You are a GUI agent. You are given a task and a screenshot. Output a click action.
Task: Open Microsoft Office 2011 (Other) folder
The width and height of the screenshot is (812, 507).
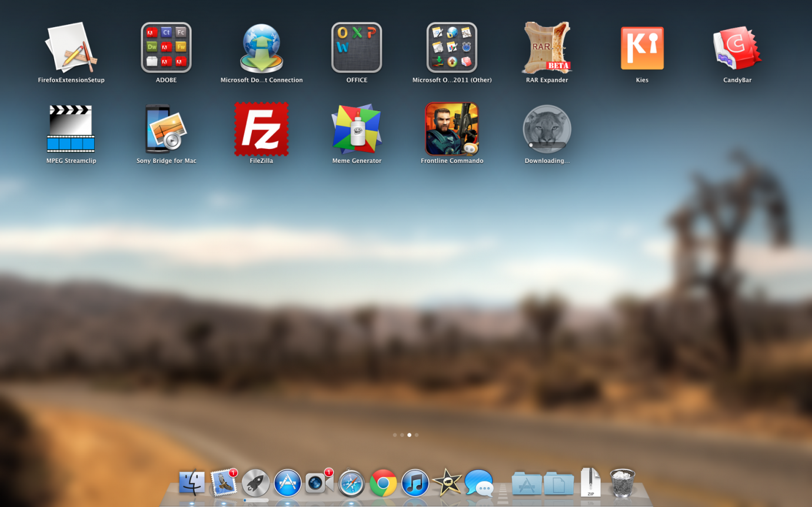click(x=452, y=48)
